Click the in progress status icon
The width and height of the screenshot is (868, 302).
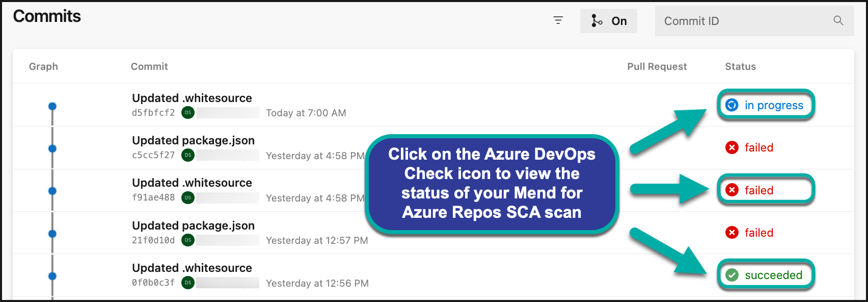pyautogui.click(x=732, y=105)
